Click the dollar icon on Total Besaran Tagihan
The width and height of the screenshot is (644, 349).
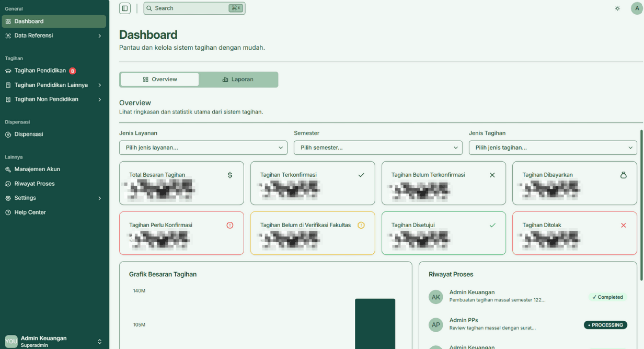click(x=230, y=175)
